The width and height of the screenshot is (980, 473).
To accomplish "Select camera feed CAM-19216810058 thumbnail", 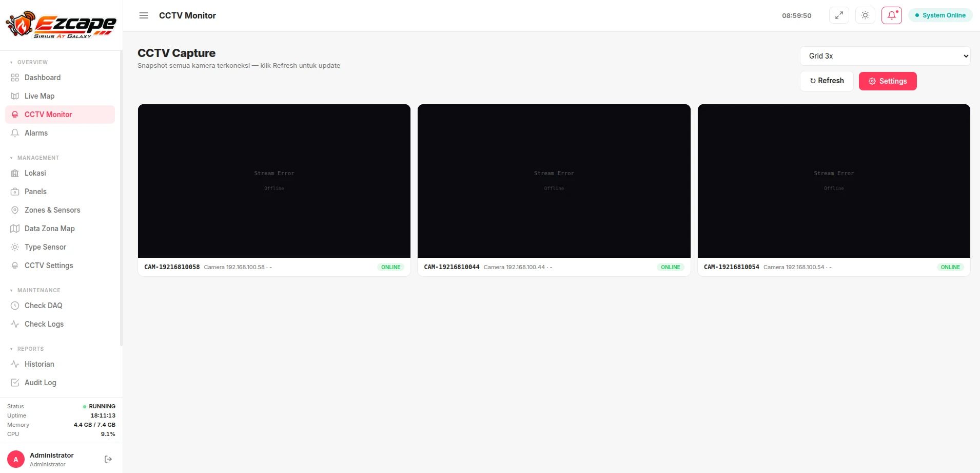I will [x=274, y=181].
